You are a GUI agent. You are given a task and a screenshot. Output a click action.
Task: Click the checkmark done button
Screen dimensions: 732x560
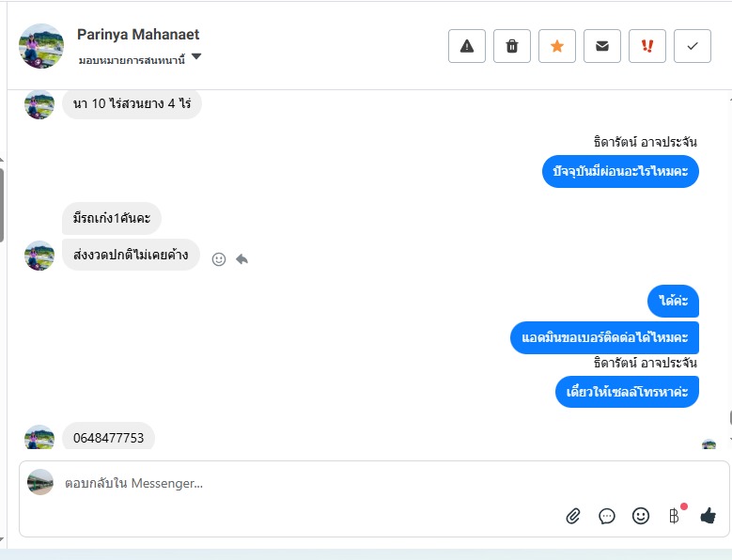pos(693,46)
